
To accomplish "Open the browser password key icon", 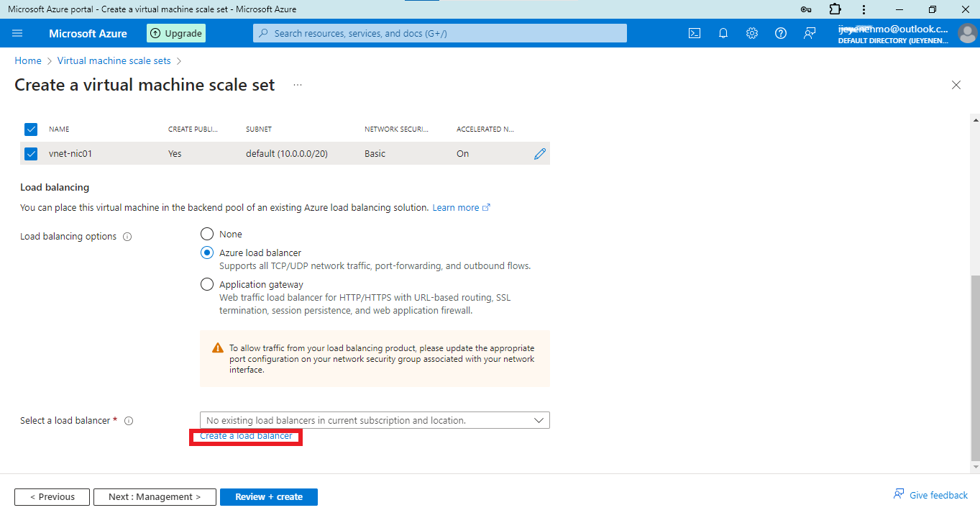I will (x=806, y=9).
